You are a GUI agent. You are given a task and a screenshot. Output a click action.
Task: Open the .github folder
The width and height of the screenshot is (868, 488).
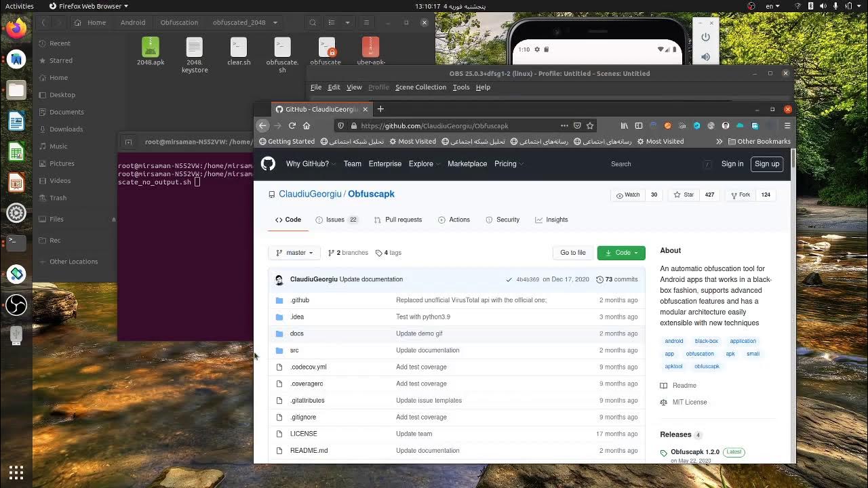[300, 300]
